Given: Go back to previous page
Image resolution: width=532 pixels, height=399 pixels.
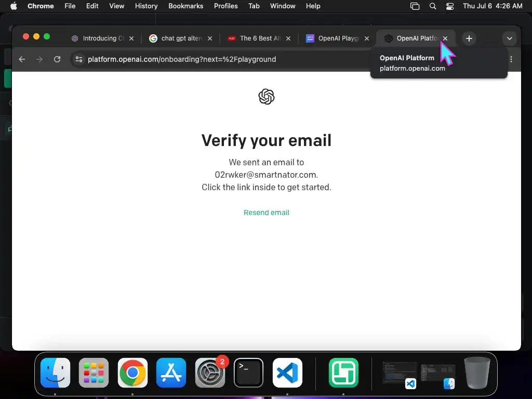Looking at the screenshot, I should coord(22,59).
